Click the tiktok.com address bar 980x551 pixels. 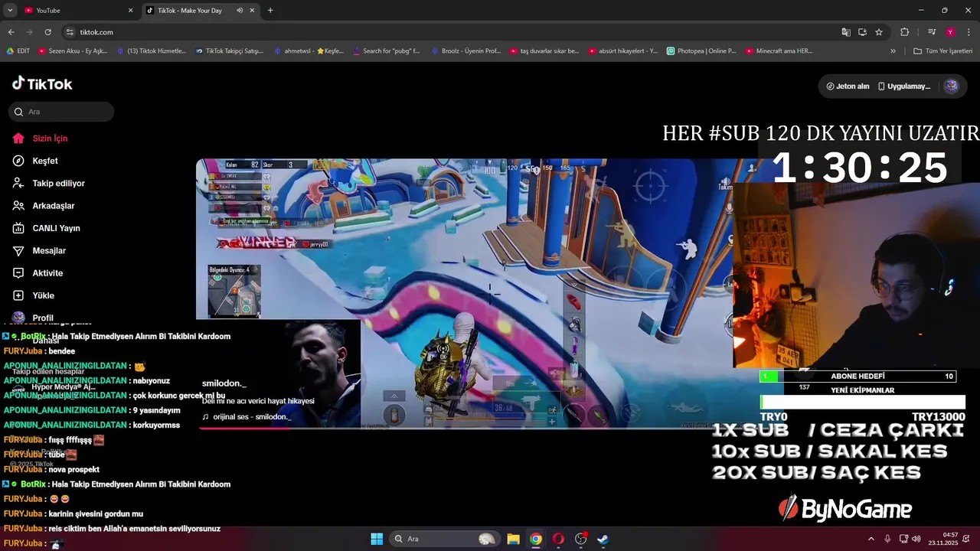(x=452, y=32)
